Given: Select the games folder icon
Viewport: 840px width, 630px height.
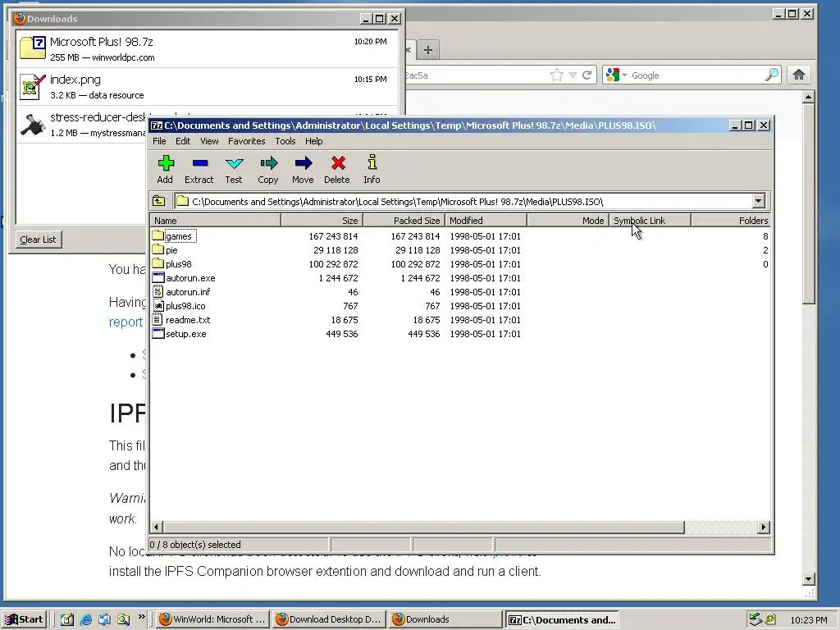Looking at the screenshot, I should tap(157, 235).
